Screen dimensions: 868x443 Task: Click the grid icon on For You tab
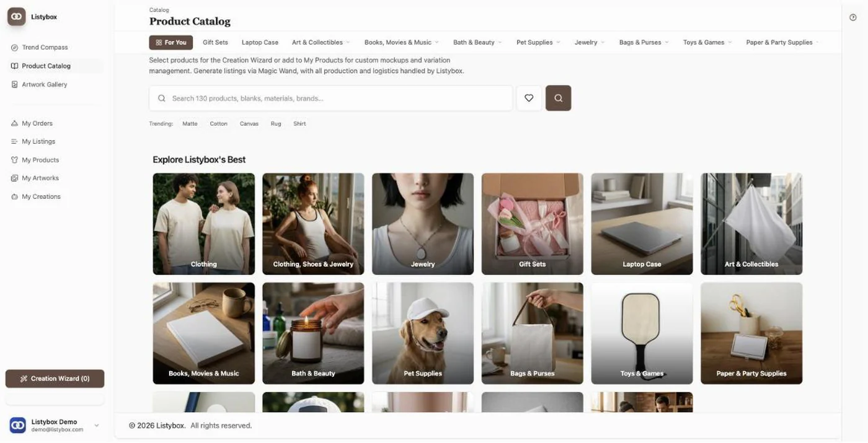tap(159, 42)
